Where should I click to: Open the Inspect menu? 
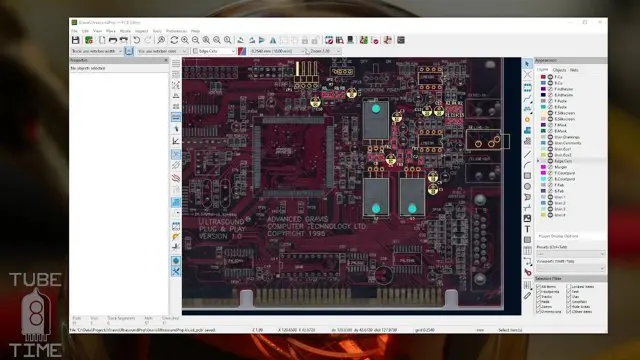(142, 31)
